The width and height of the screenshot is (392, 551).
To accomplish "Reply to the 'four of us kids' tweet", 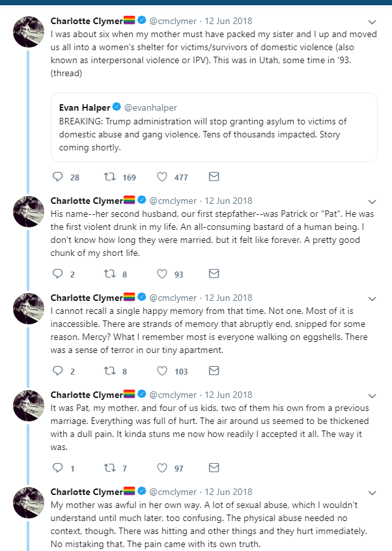I will [x=57, y=468].
